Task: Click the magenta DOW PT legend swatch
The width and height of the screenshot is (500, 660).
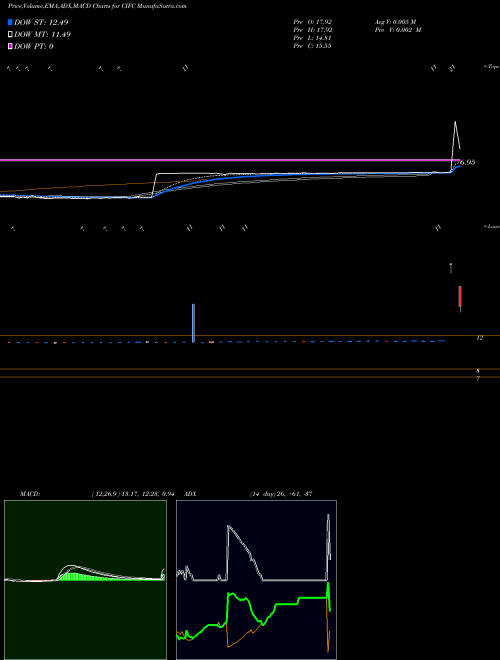Action: click(11, 46)
